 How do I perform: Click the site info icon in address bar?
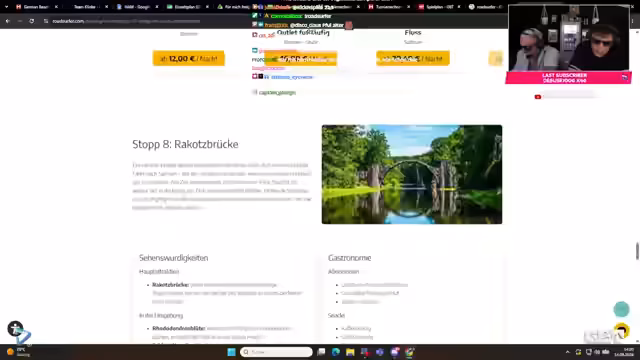(x=46, y=21)
